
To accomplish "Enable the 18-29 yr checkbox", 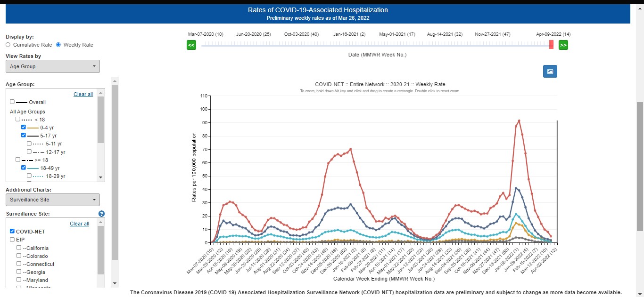I will [29, 176].
